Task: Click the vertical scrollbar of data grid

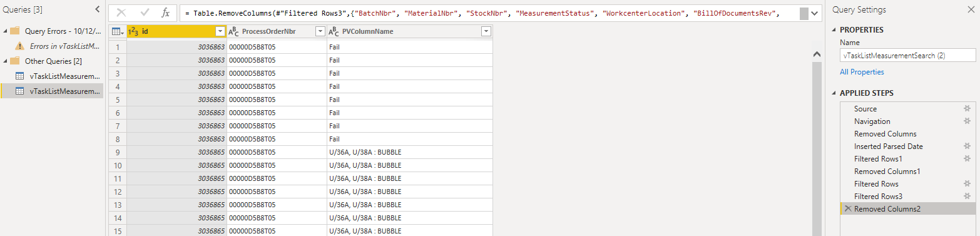Action: (817, 149)
